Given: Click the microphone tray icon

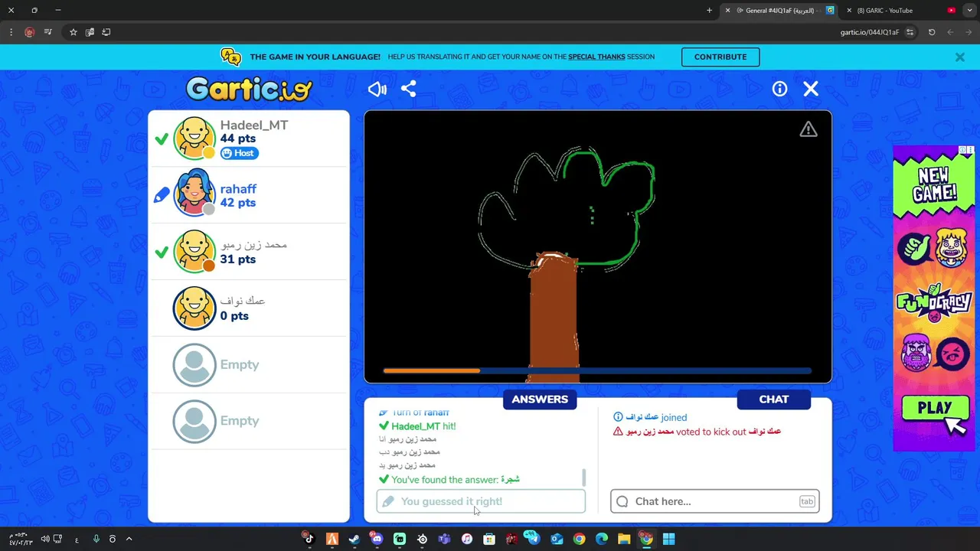Looking at the screenshot, I should pos(96,539).
